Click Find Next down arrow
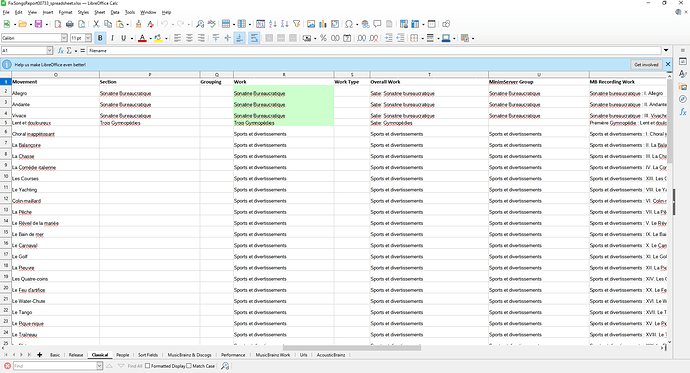 click(x=121, y=366)
